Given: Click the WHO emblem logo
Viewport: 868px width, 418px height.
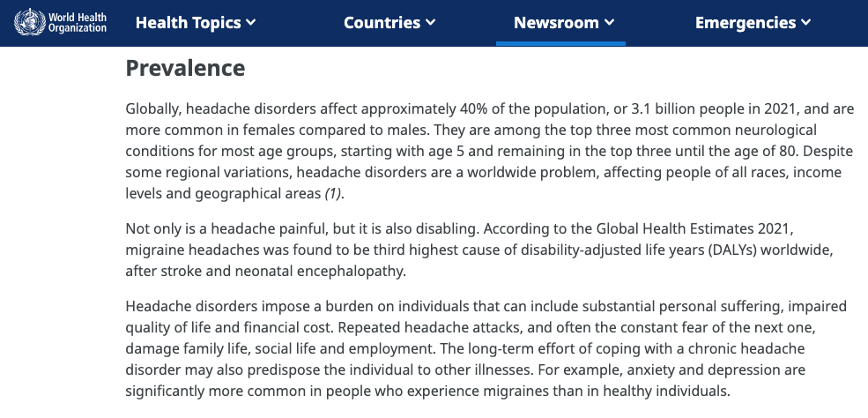Looking at the screenshot, I should tap(28, 22).
